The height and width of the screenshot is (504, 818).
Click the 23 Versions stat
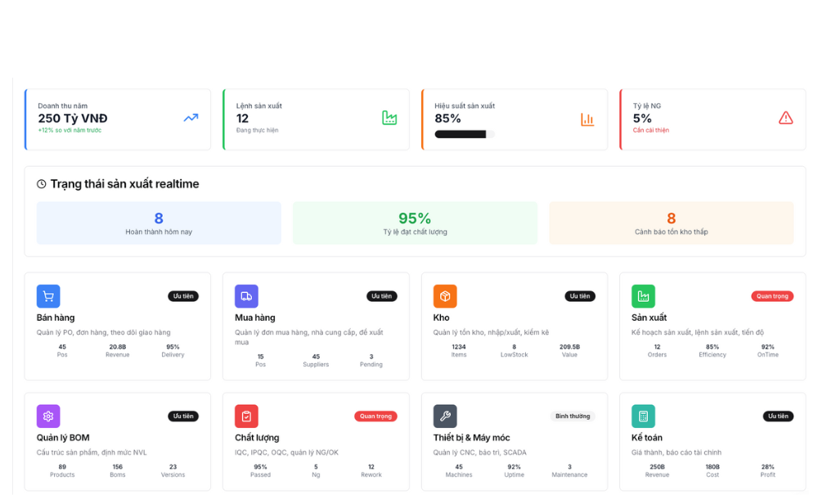173,470
